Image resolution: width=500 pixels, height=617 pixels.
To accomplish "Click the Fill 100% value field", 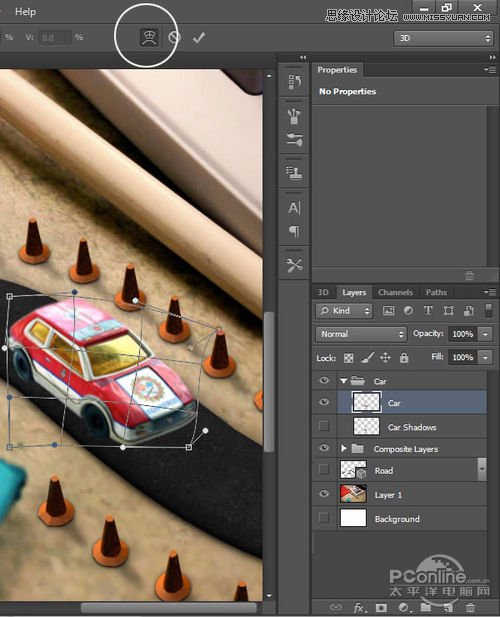I will 463,358.
